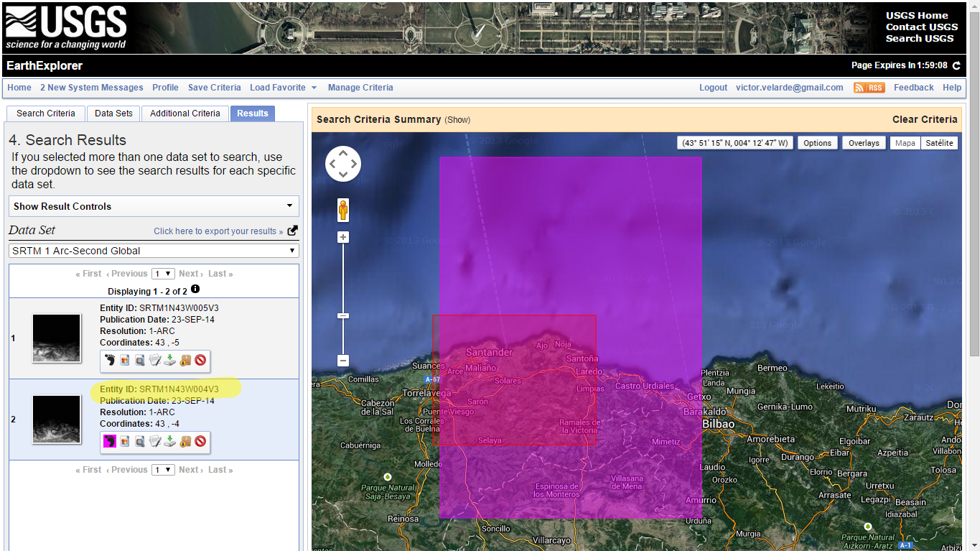
Task: Switch map to Satélite view
Action: pyautogui.click(x=939, y=143)
